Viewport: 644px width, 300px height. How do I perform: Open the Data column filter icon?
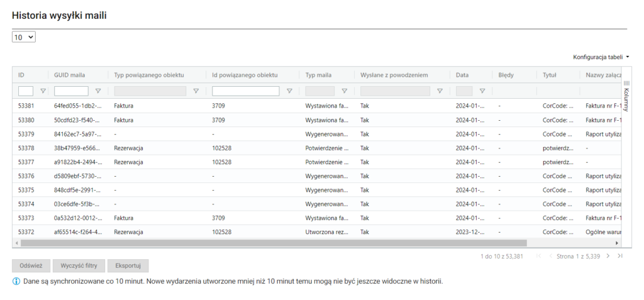(x=482, y=91)
